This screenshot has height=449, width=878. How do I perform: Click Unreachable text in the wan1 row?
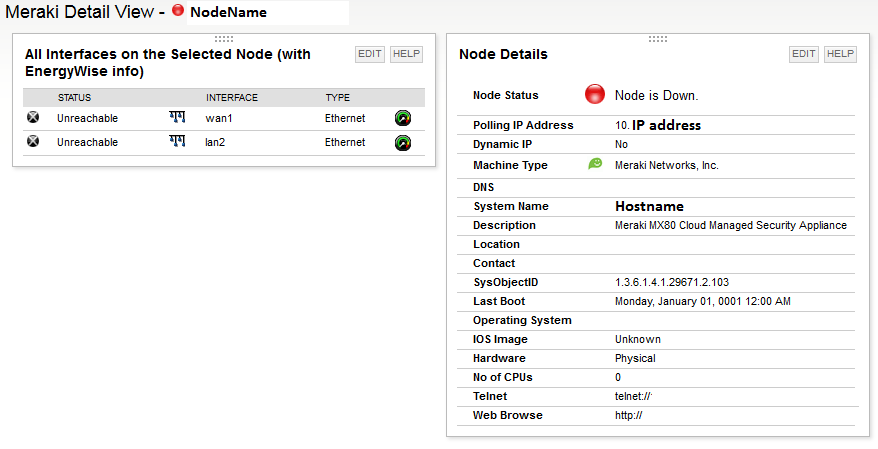[87, 118]
